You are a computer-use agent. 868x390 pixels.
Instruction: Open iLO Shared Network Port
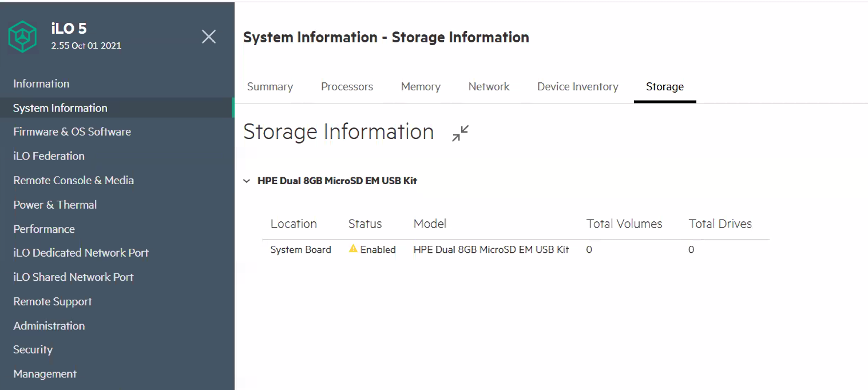[x=73, y=277]
